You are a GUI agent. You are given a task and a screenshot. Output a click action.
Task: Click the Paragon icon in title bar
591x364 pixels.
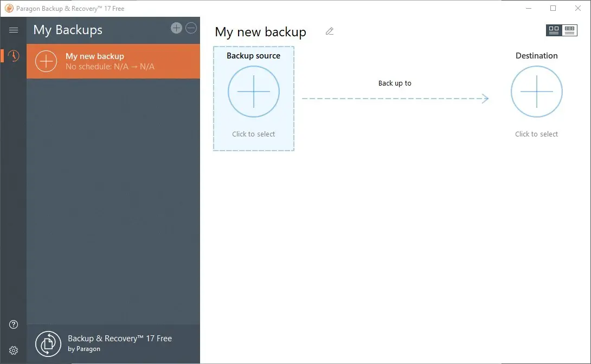(9, 8)
